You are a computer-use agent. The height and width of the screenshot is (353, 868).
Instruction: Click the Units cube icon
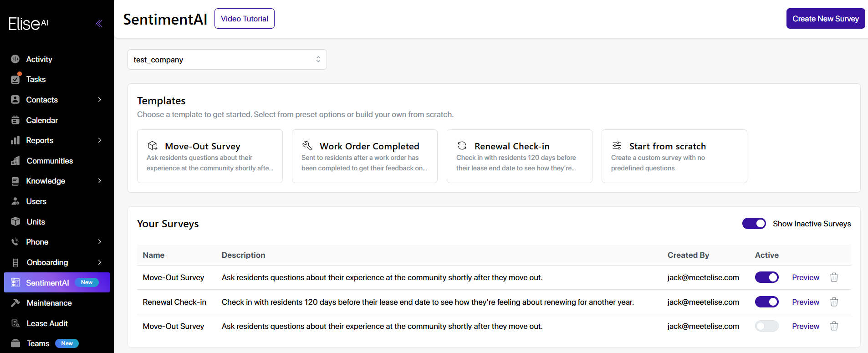[15, 222]
